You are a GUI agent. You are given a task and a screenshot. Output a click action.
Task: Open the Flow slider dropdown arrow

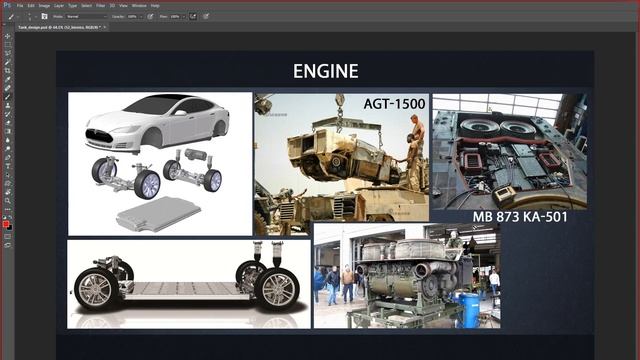184,17
